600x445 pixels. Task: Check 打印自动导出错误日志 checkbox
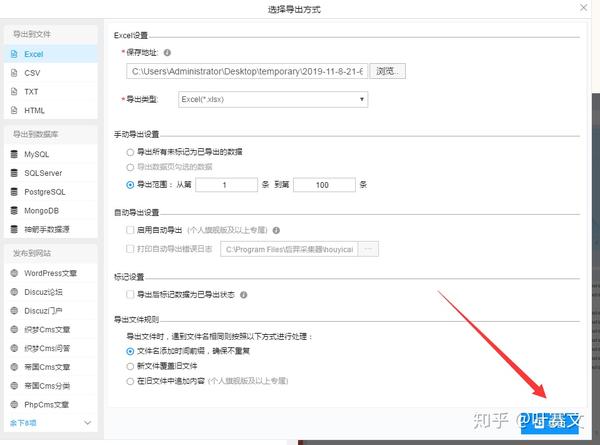(x=130, y=249)
